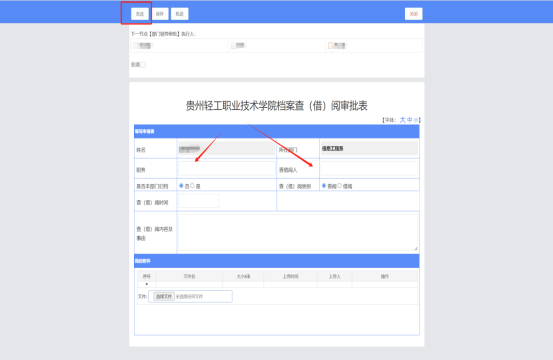Tick the middle executor checkbox
553x360 pixels.
233,45
